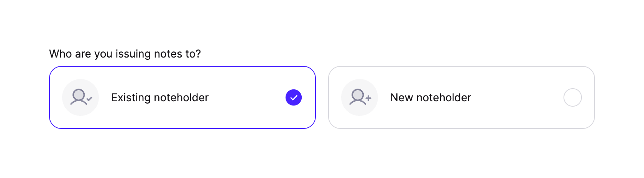Image resolution: width=644 pixels, height=178 pixels.
Task: Click the gray circle behind the user-plus icon
Action: point(360,97)
